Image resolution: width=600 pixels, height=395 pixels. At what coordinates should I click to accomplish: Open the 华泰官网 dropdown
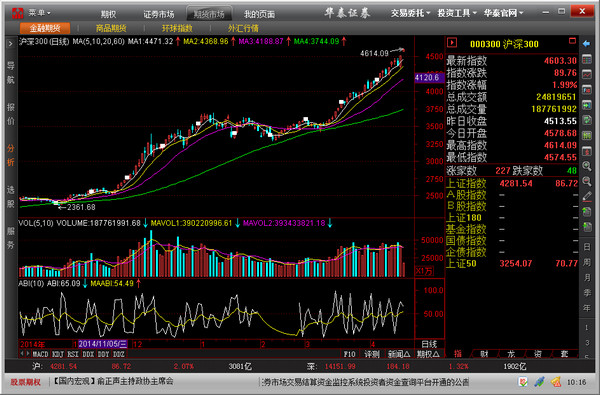(x=503, y=13)
